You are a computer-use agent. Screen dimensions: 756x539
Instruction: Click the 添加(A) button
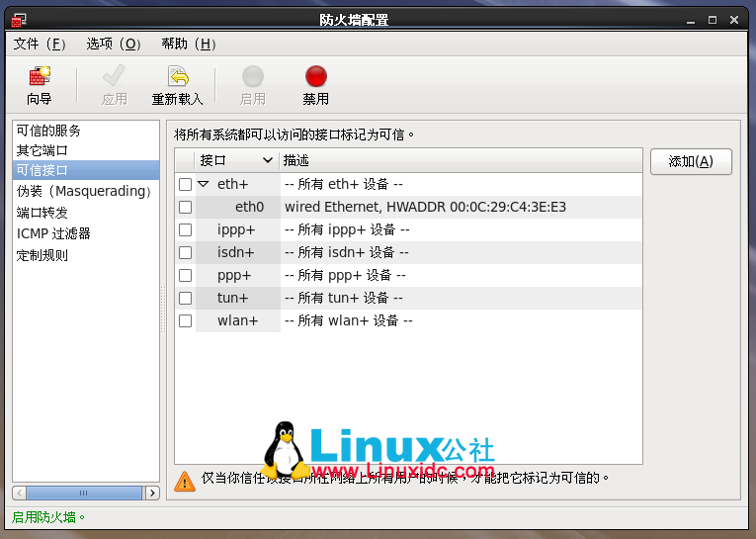[x=691, y=161]
